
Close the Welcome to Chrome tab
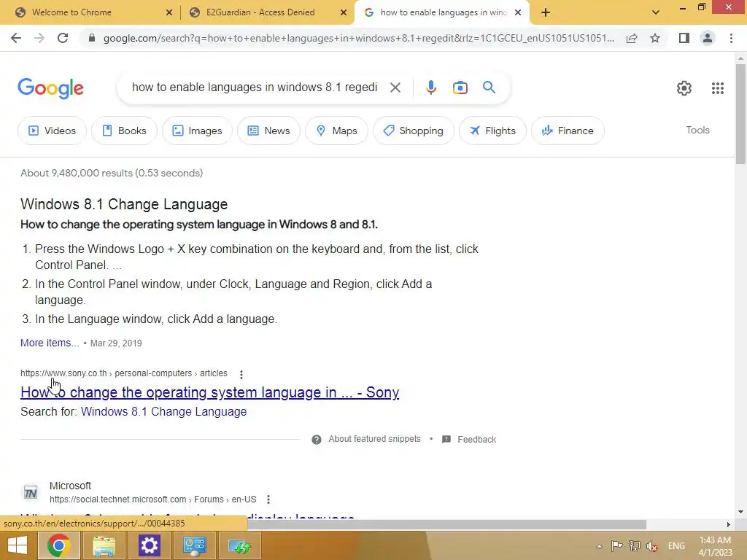169,13
